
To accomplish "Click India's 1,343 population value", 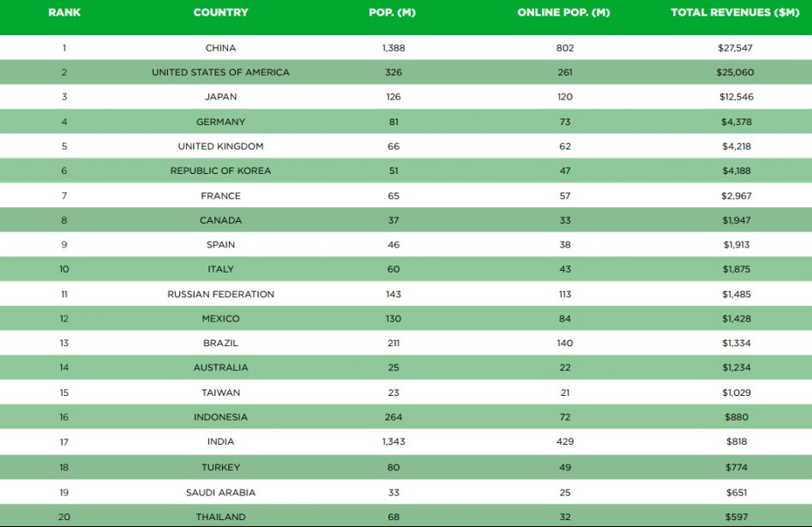I will (393, 441).
